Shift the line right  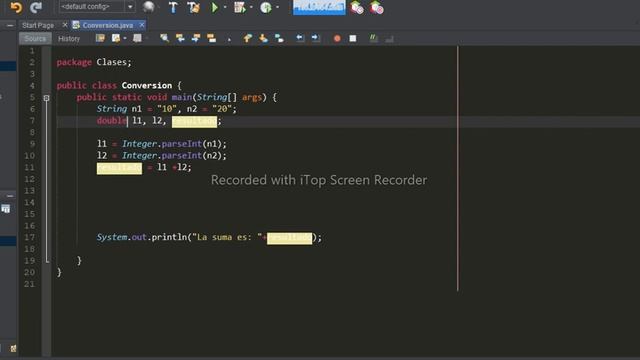coord(316,38)
